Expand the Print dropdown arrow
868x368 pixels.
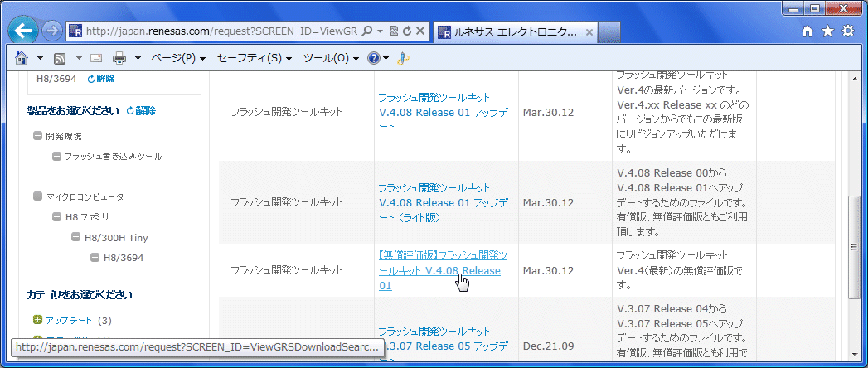pos(138,58)
